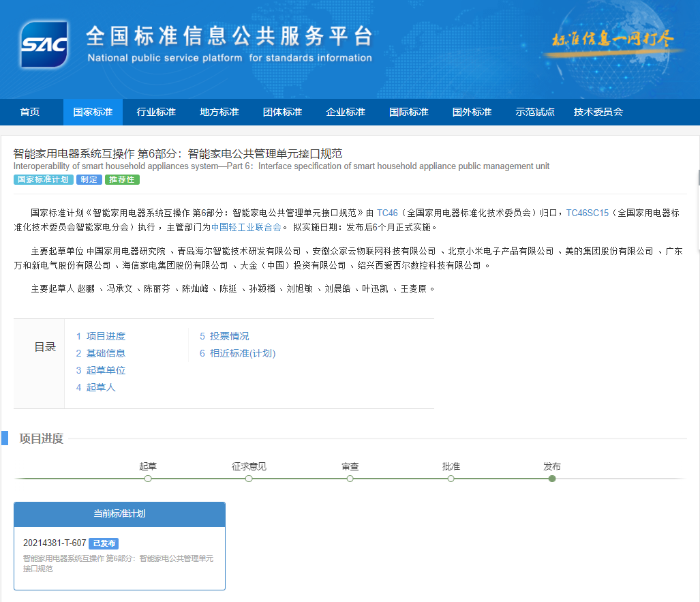Screen dimensions: 700x602
Task: Click the 目录 contents label
Action: tap(45, 347)
